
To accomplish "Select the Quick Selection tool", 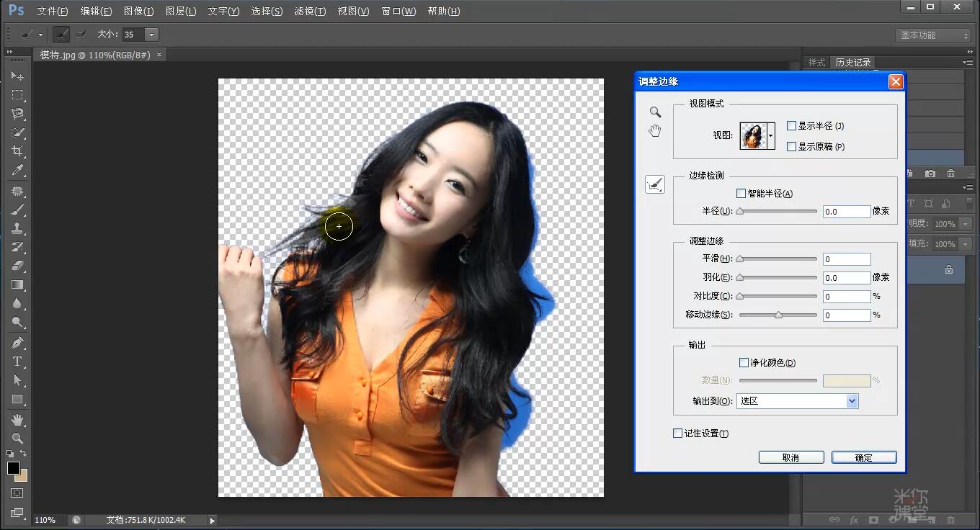I will tap(16, 132).
